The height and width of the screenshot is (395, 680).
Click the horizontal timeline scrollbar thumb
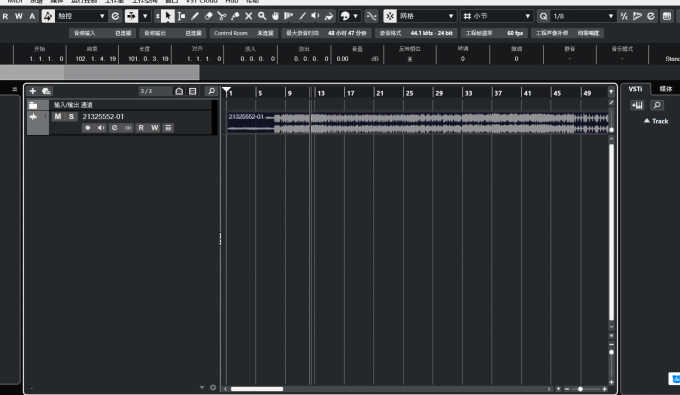[x=257, y=389]
